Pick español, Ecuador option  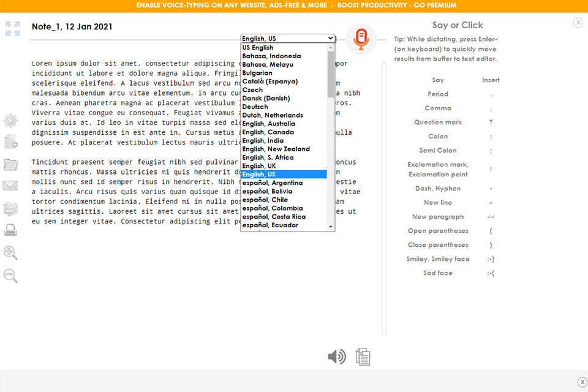(x=284, y=225)
